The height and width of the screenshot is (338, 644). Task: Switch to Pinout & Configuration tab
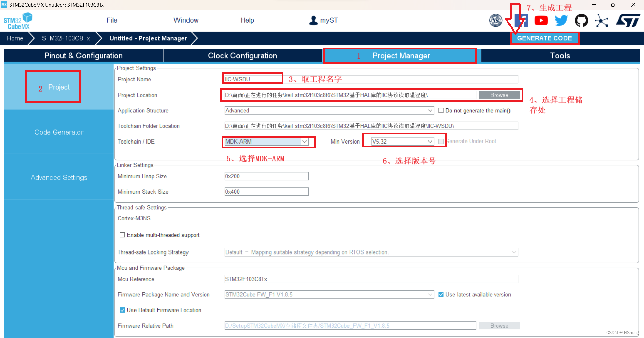(x=84, y=56)
